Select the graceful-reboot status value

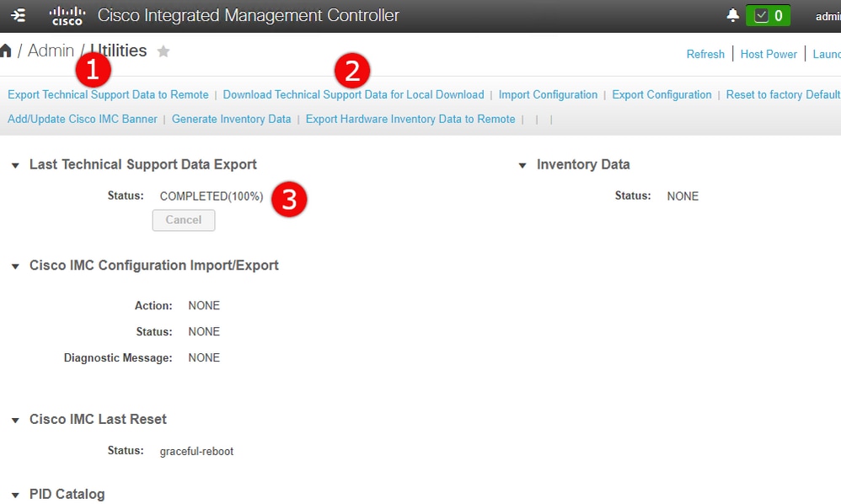(196, 452)
